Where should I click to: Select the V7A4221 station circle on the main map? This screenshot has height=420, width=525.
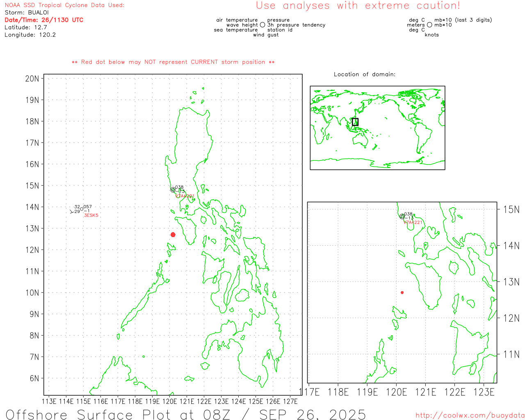tap(173, 189)
